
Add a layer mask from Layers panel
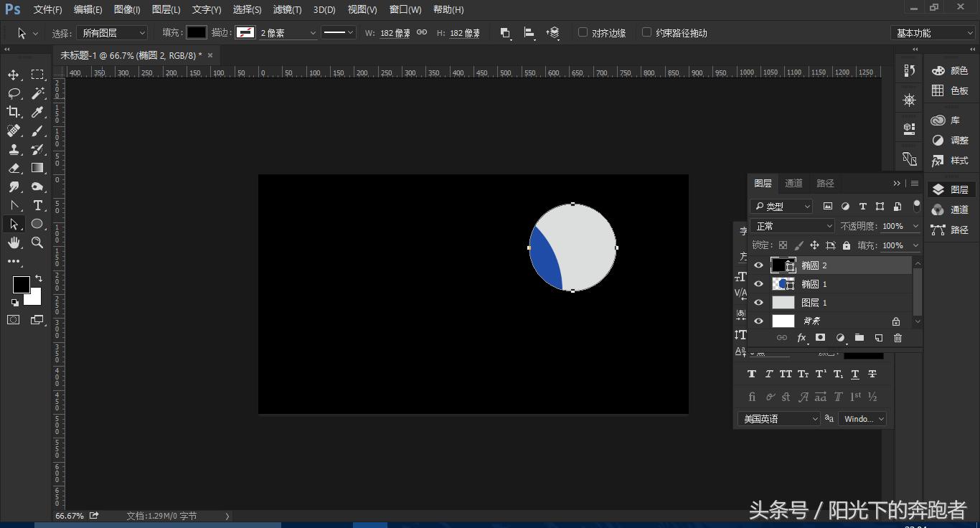click(820, 338)
